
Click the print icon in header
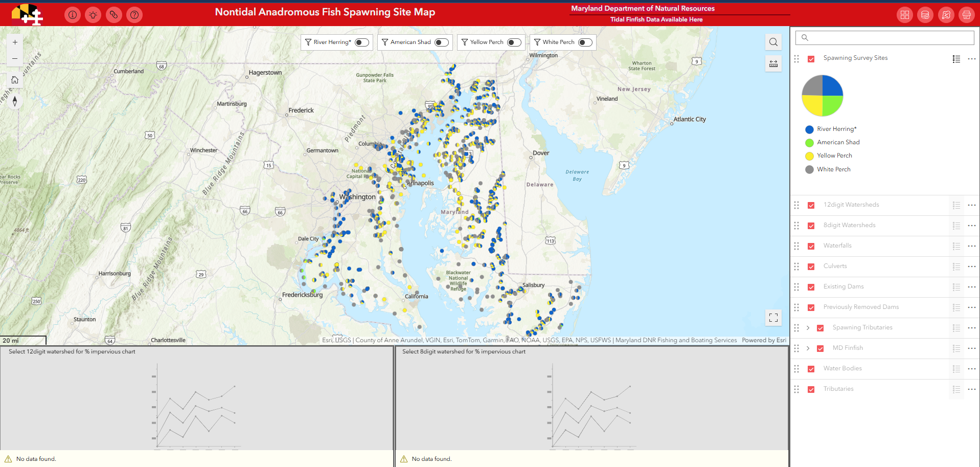point(966,15)
